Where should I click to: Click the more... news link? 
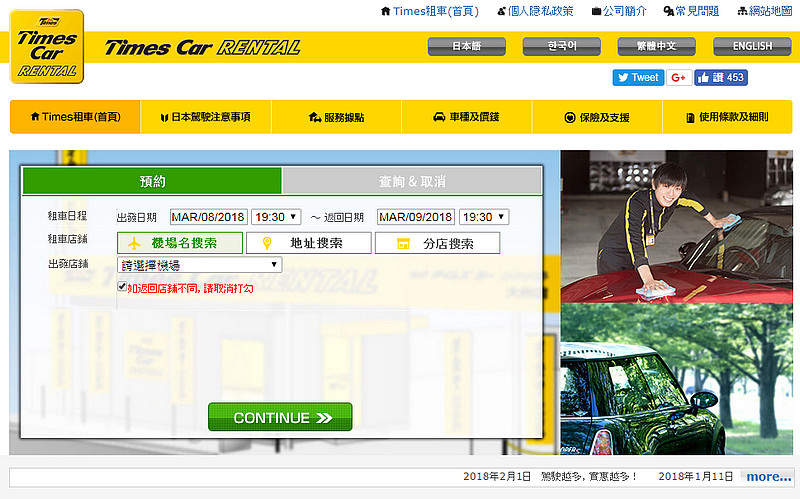[x=768, y=477]
